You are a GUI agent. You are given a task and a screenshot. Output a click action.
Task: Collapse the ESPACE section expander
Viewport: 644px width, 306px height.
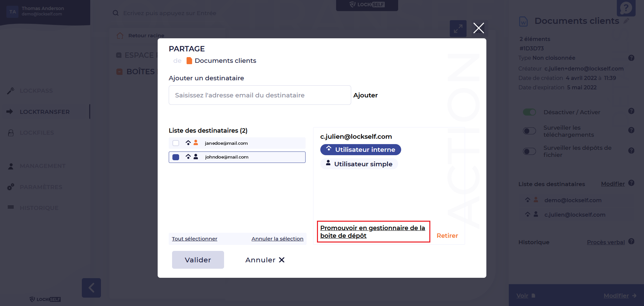(x=119, y=55)
